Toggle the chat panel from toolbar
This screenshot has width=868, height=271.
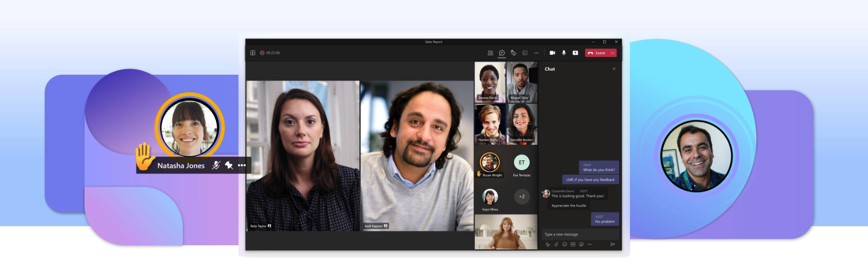[x=502, y=53]
